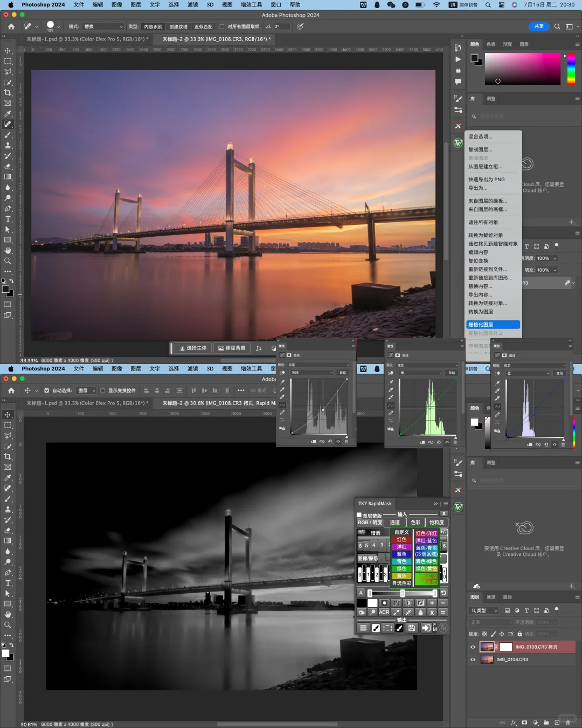Click the 选择主体 button

click(x=193, y=348)
